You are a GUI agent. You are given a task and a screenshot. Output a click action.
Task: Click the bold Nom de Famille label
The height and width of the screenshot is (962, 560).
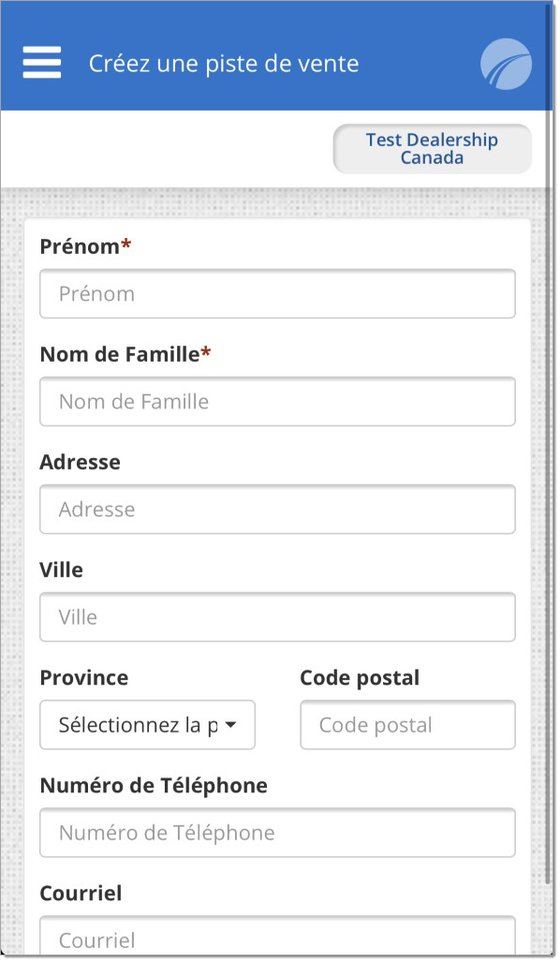[120, 355]
